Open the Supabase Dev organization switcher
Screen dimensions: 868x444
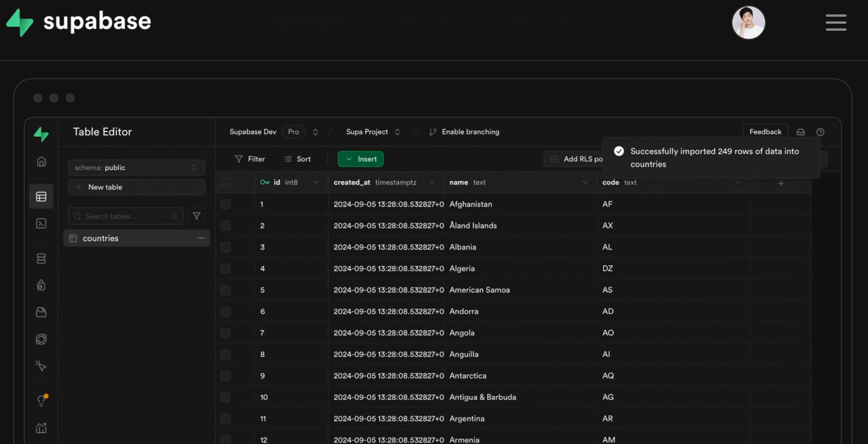click(x=315, y=132)
